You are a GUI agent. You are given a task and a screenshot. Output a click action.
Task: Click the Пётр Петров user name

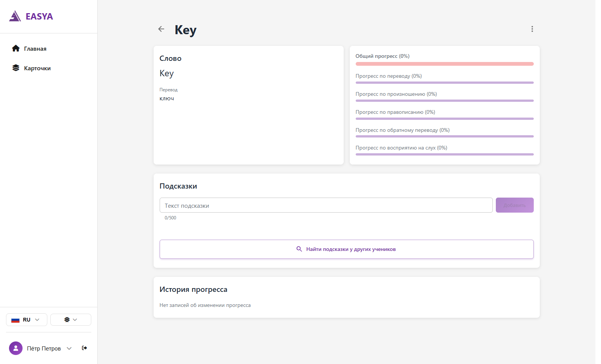[x=44, y=349]
